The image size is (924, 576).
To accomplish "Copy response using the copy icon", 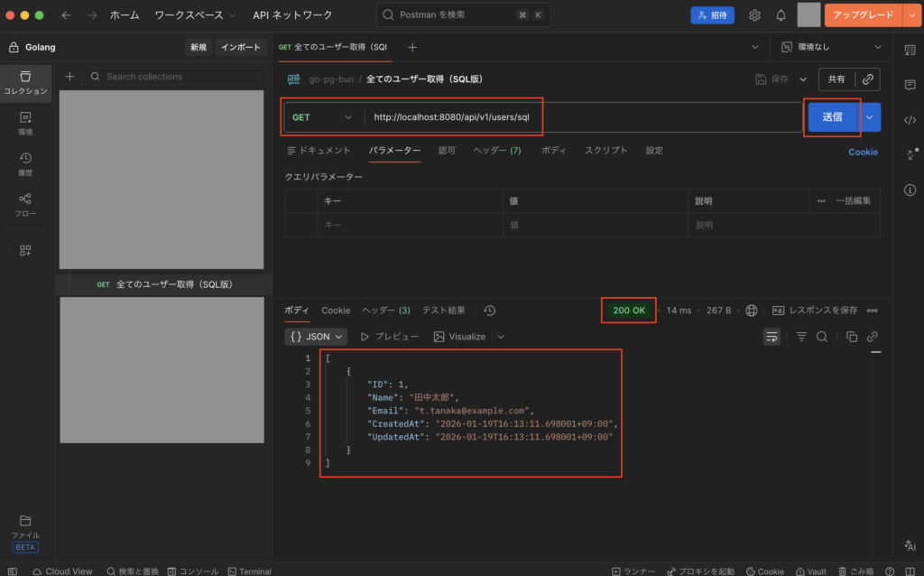I will pyautogui.click(x=851, y=337).
